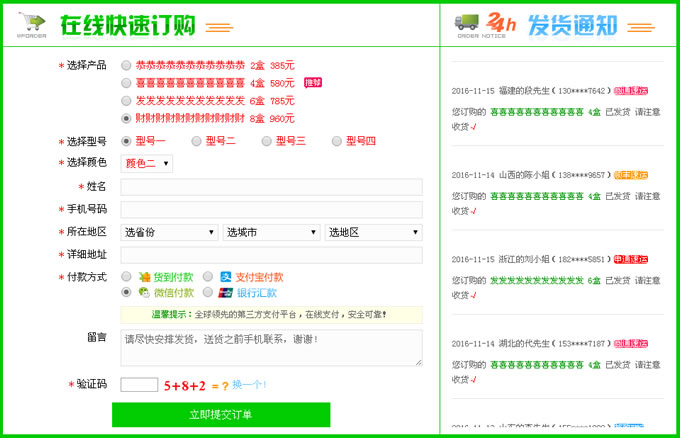Select 货到付款 payment radio button
680x438 pixels.
click(x=126, y=276)
